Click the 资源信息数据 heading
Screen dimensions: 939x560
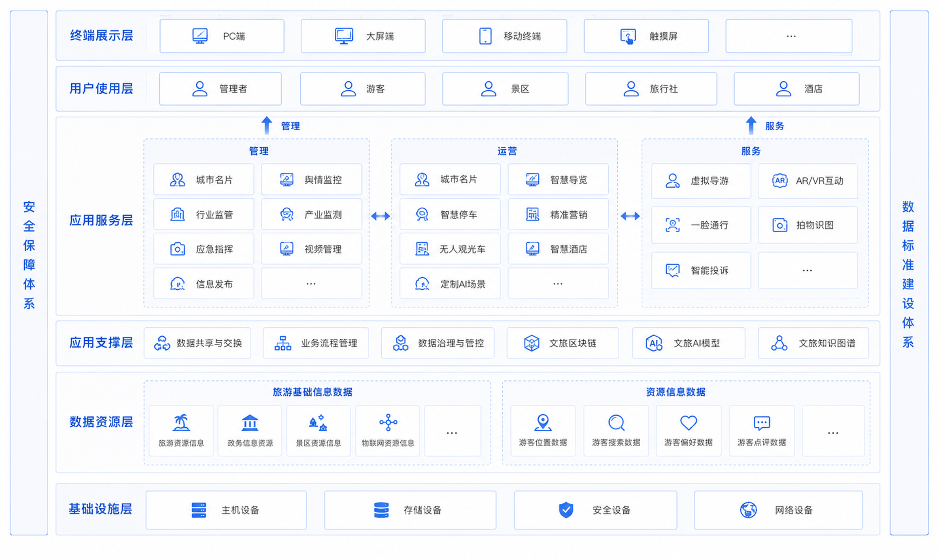676,392
